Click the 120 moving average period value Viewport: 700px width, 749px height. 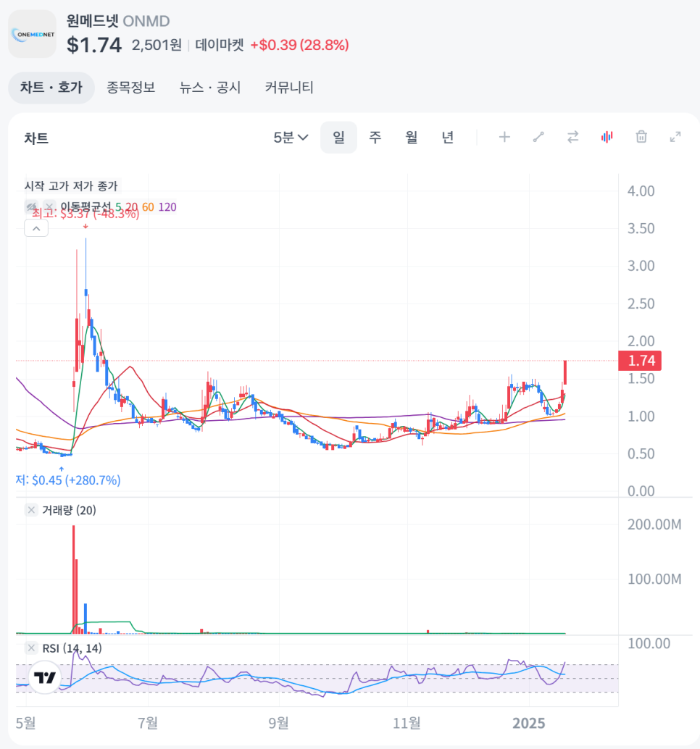167,207
